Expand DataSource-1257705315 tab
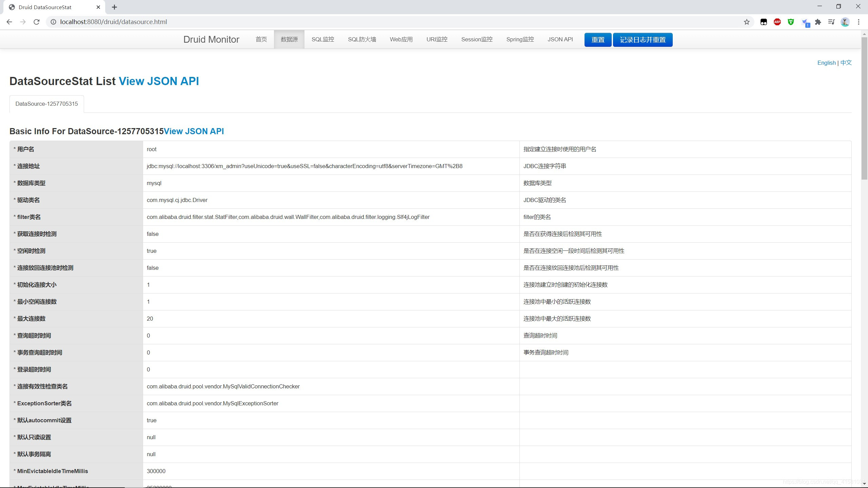 pyautogui.click(x=46, y=104)
